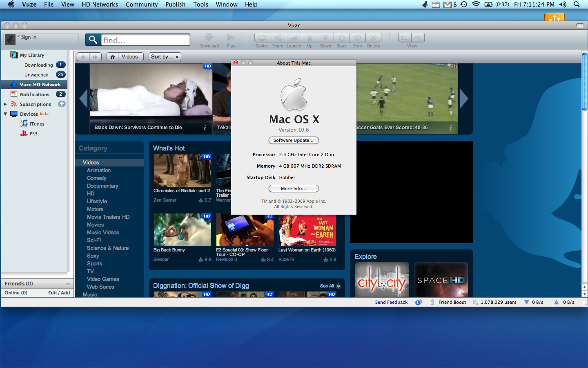Click the Edit / Add friends link
Viewport: 588px width, 368px height.
[x=59, y=293]
